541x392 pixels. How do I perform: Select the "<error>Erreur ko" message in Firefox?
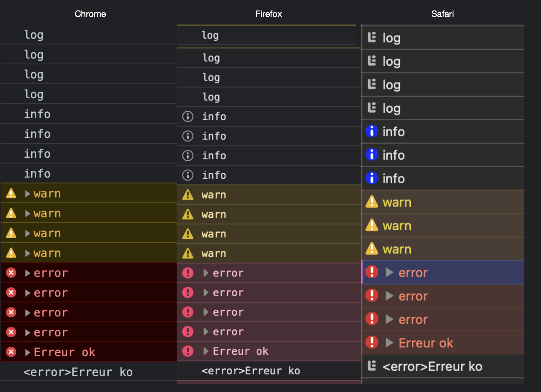[251, 371]
